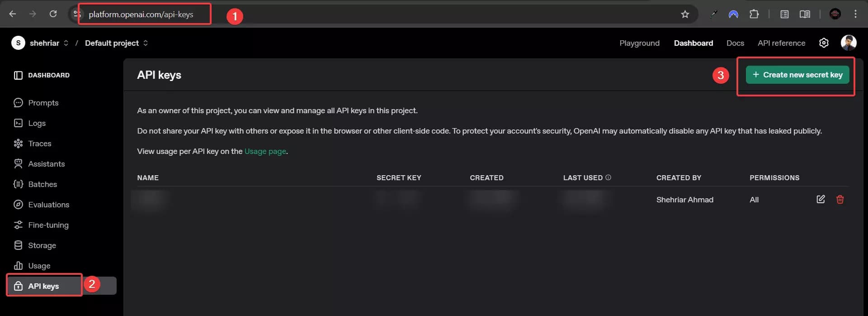Reload the page
Image resolution: width=868 pixels, height=316 pixels.
tap(53, 14)
